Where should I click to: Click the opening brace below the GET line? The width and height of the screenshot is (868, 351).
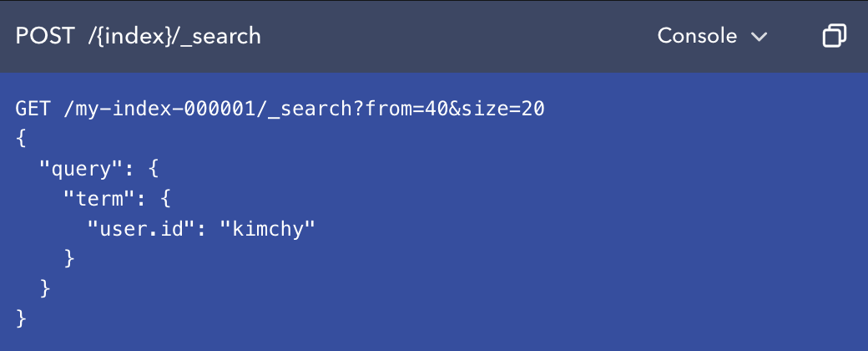21,139
